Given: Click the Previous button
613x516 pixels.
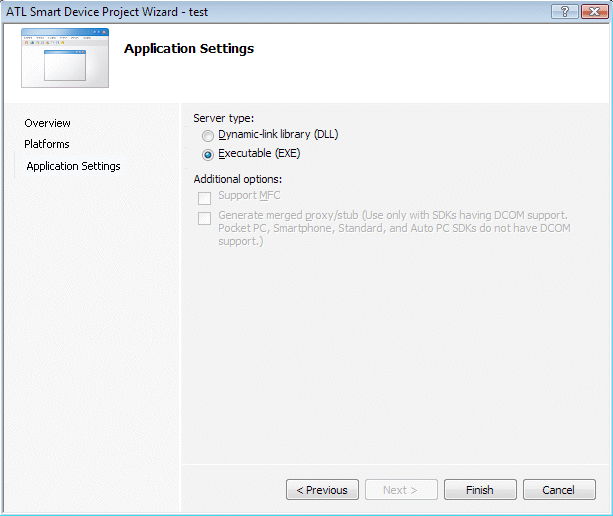Looking at the screenshot, I should 322,489.
